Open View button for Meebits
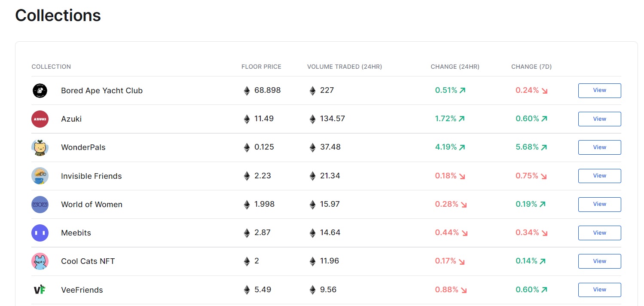Screen dimensions: 644x306 599,233
